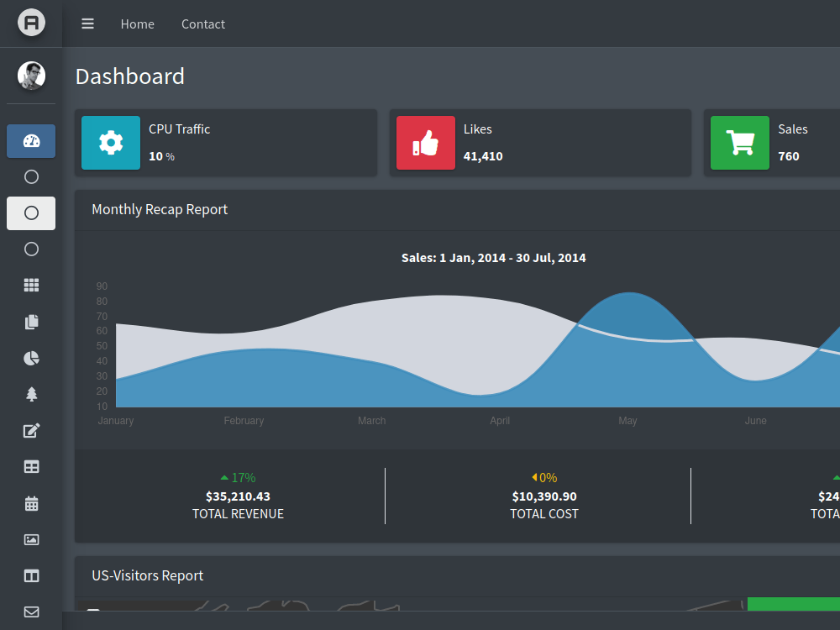Open the tree UI elements sidebar icon
The width and height of the screenshot is (840, 630).
pyautogui.click(x=31, y=394)
